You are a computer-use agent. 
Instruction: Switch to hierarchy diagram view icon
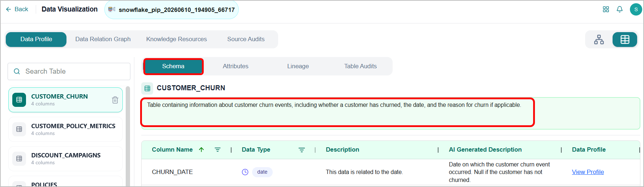(599, 40)
